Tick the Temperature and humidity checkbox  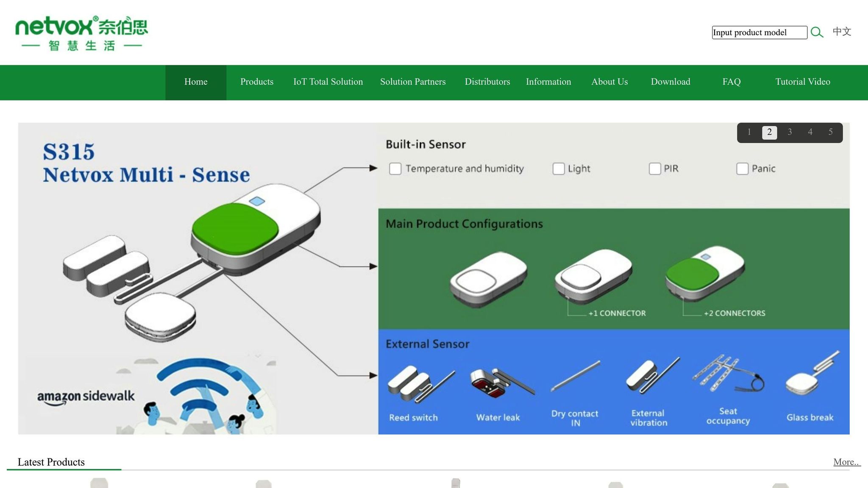click(x=395, y=169)
